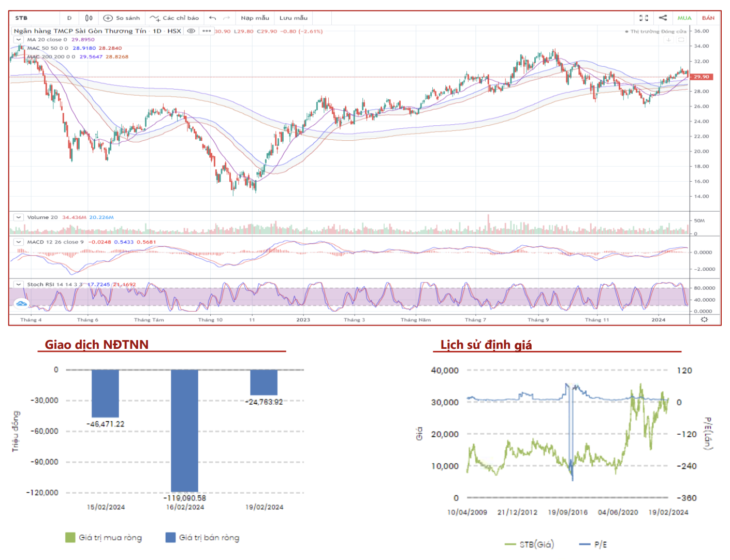Click the Lịch sử định giá heading

(x=486, y=345)
